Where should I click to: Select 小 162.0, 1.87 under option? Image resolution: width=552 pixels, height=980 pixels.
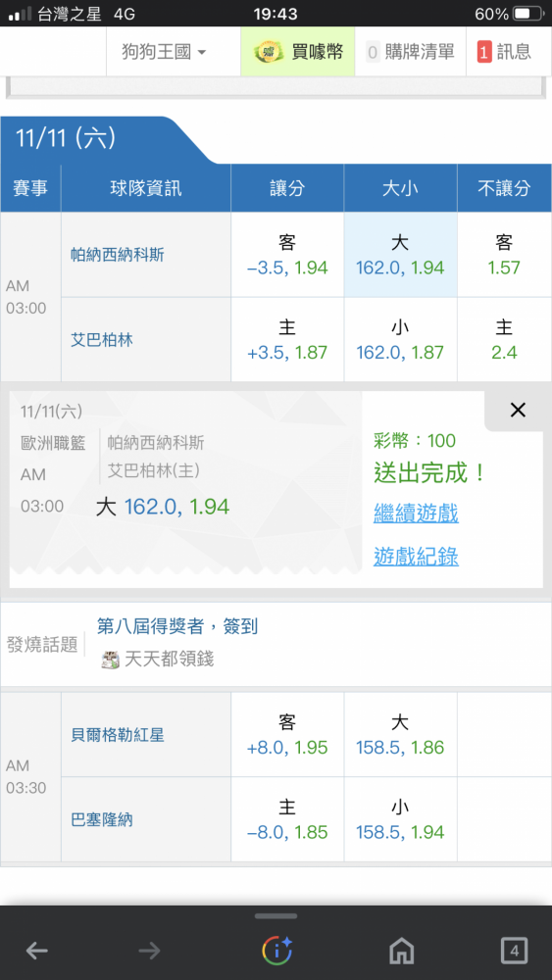click(400, 339)
